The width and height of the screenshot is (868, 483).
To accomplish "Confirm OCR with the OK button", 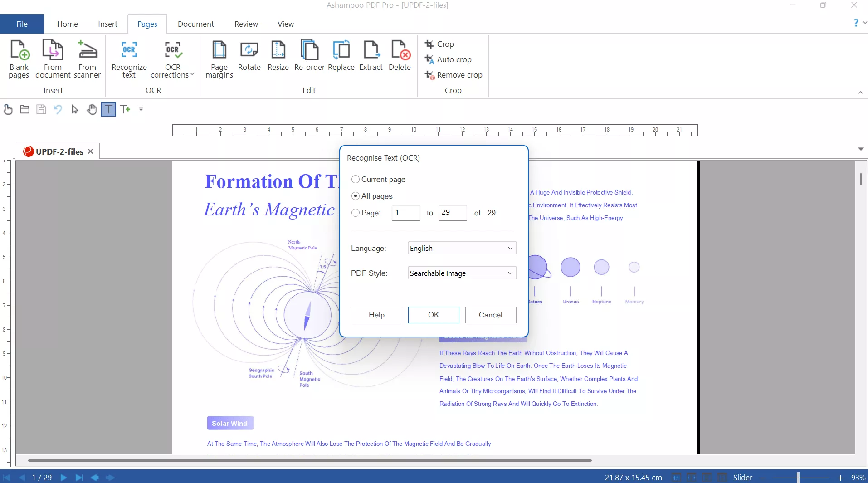I will pos(434,315).
